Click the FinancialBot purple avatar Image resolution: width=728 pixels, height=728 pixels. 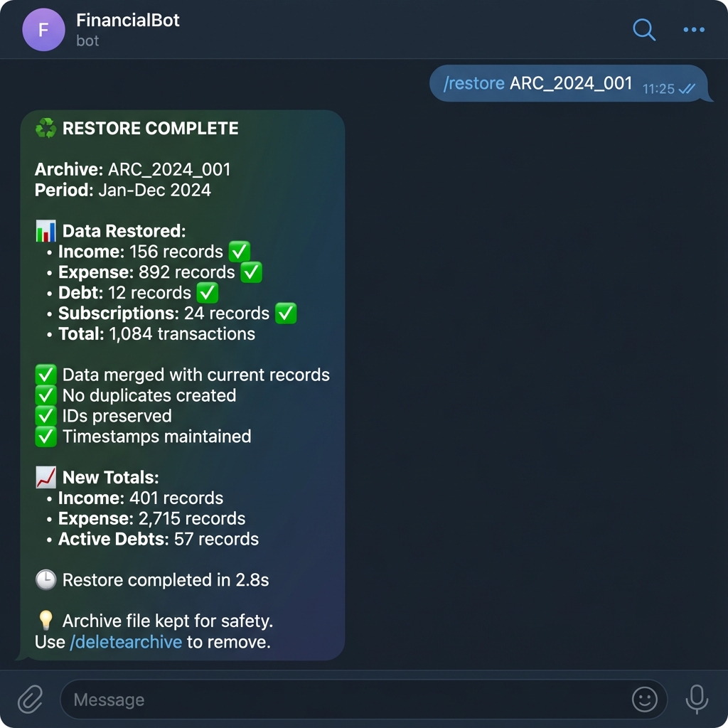(43, 30)
